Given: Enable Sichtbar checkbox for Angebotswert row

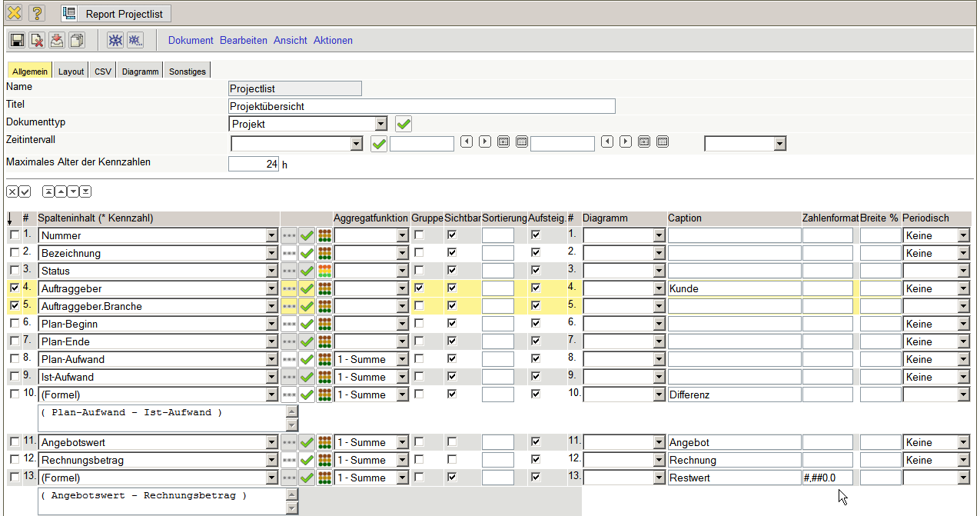Looking at the screenshot, I should tap(452, 442).
